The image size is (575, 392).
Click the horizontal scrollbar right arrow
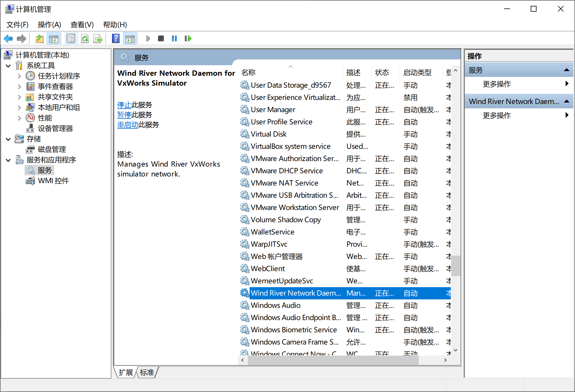446,360
